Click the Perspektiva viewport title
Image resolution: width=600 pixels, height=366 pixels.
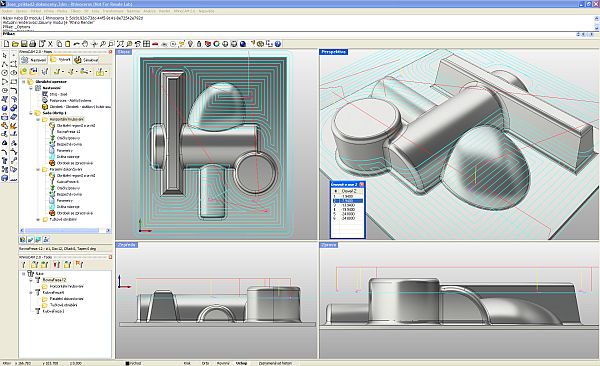tap(334, 52)
